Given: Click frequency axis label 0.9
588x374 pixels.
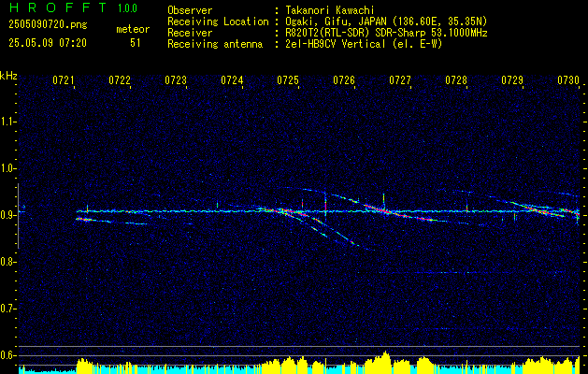Looking at the screenshot, I should [7, 215].
